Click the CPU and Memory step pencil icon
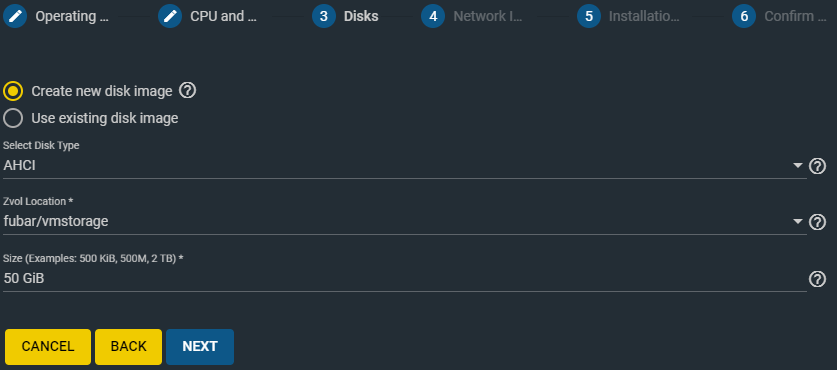This screenshot has width=837, height=370. pyautogui.click(x=170, y=16)
